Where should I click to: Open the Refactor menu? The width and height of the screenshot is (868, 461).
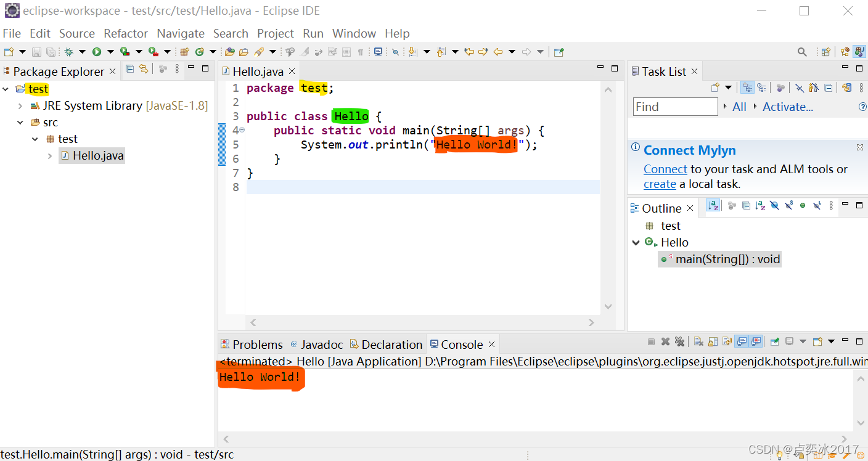(x=126, y=33)
